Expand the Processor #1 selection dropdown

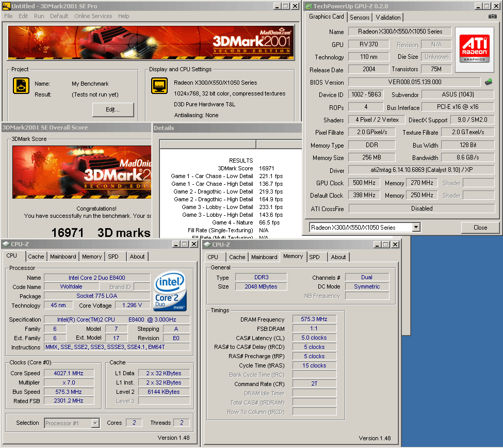point(95,423)
